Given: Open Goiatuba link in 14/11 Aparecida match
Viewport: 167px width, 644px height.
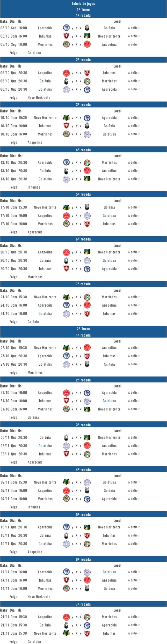Looking at the screenshot, I should (x=109, y=572).
